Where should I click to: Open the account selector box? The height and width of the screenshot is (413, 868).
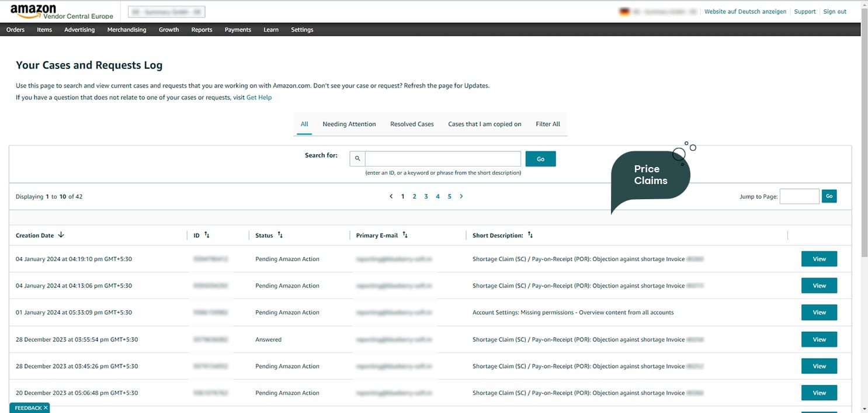pos(166,12)
